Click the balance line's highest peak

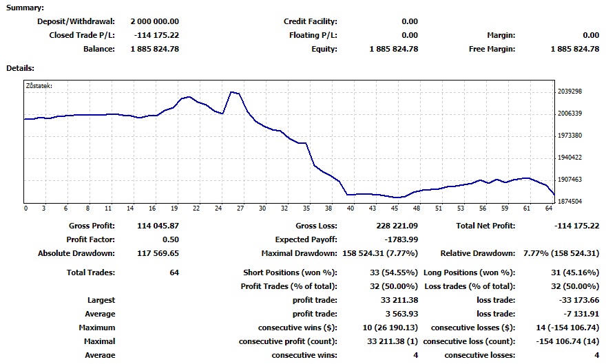click(232, 92)
